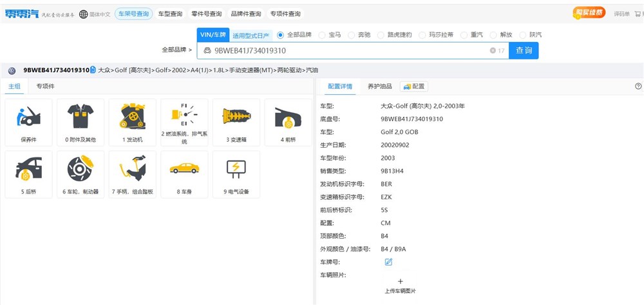Click the engine code value BER
Screen dimensions: 644x305
386,184
